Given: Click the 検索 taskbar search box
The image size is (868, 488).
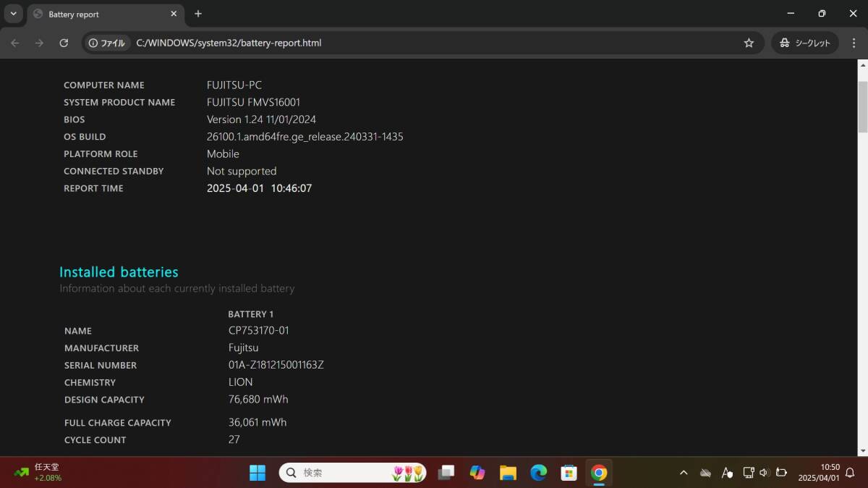Looking at the screenshot, I should (353, 473).
